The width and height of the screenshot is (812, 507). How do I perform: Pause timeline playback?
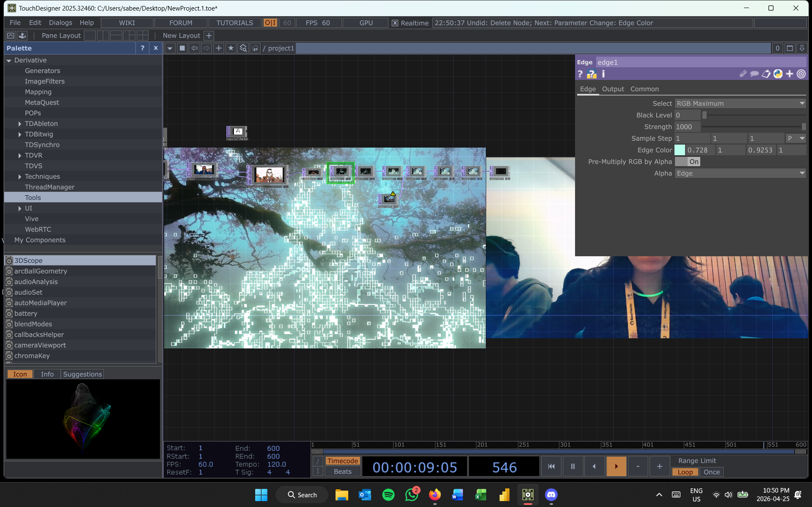click(573, 466)
